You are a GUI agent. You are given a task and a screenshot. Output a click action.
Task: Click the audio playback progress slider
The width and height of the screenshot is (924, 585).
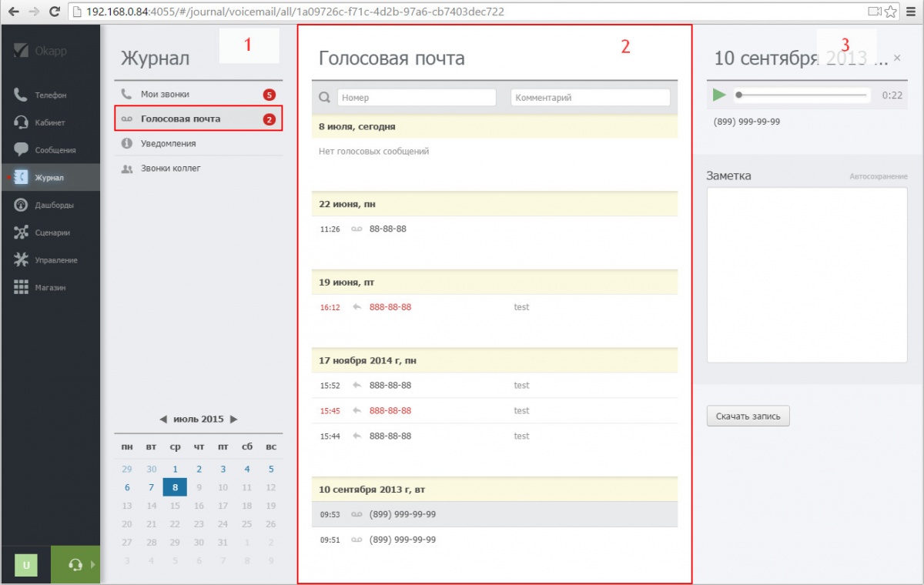(x=801, y=95)
